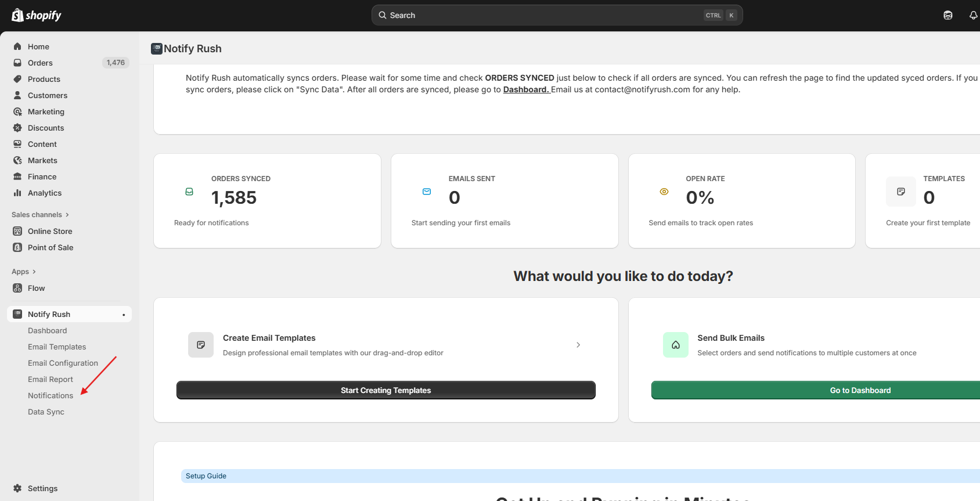Click the Open Rate eye icon
The height and width of the screenshot is (501, 980).
(664, 192)
